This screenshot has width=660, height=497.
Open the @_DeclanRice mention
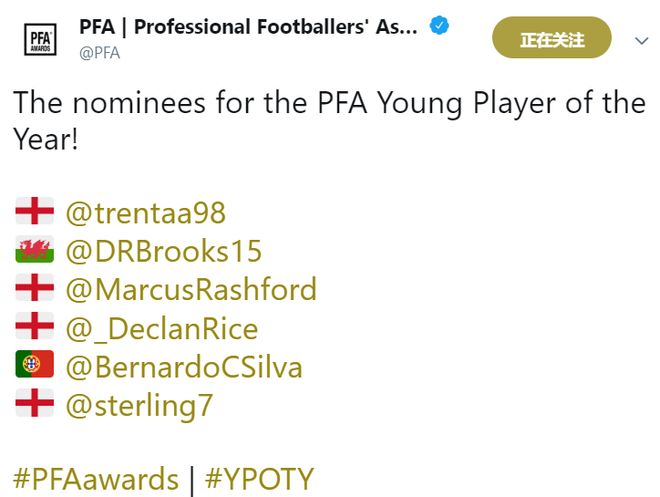click(x=162, y=329)
